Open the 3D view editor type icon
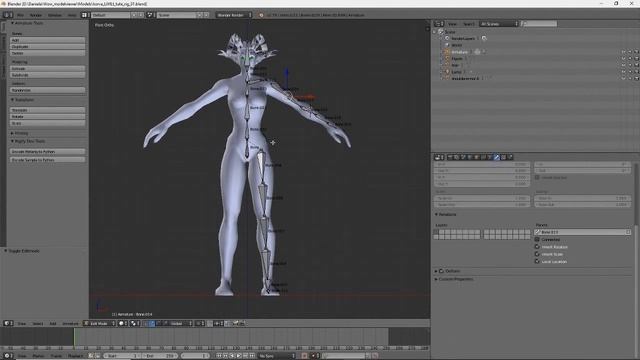640x360 pixels. click(8, 323)
